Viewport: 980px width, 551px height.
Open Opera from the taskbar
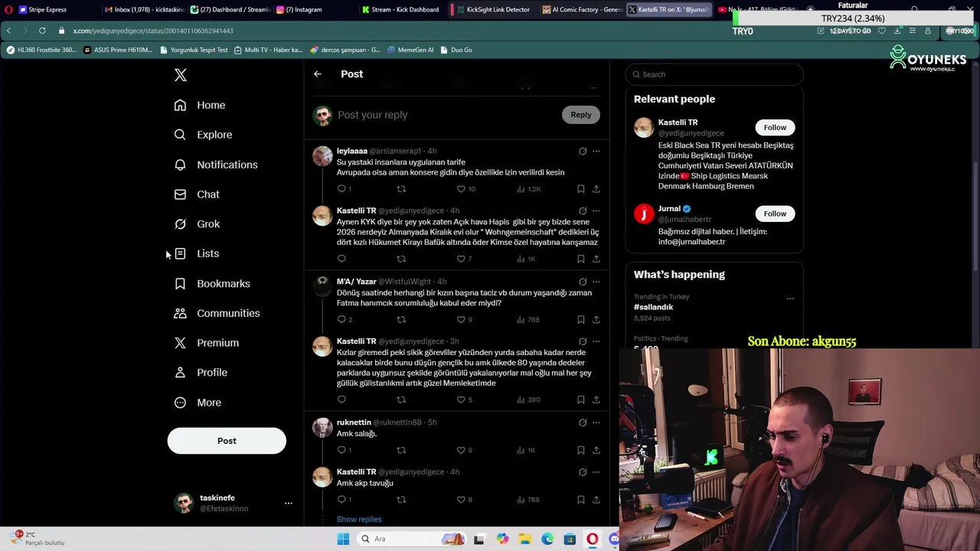pyautogui.click(x=593, y=539)
